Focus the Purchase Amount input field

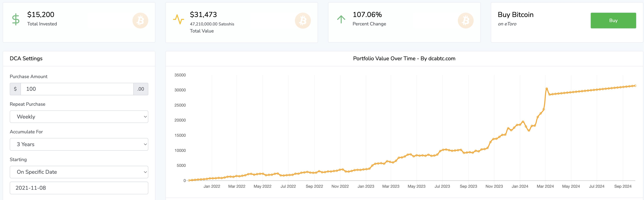tap(77, 89)
